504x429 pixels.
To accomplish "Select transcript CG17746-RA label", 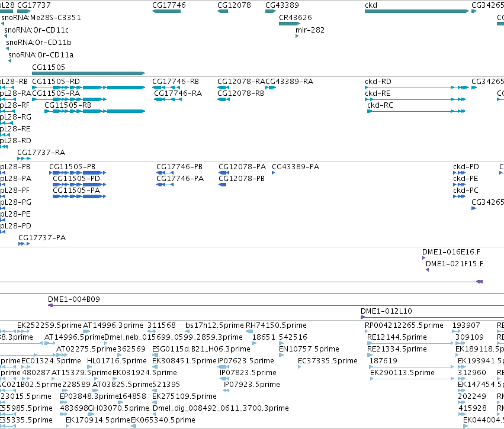I will (178, 93).
